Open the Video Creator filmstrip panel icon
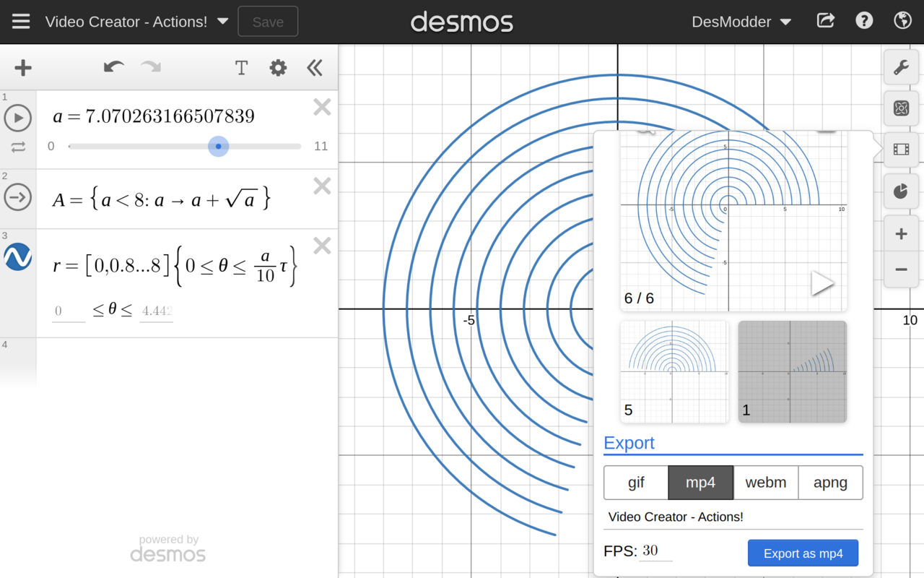Viewport: 924px width, 578px height. click(901, 150)
